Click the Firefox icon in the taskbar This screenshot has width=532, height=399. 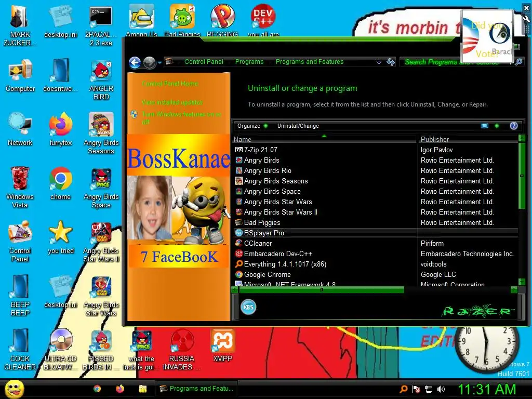[120, 389]
